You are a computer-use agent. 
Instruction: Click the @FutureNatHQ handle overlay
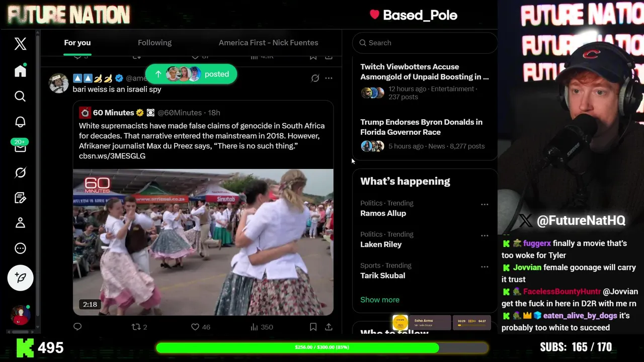click(x=572, y=220)
